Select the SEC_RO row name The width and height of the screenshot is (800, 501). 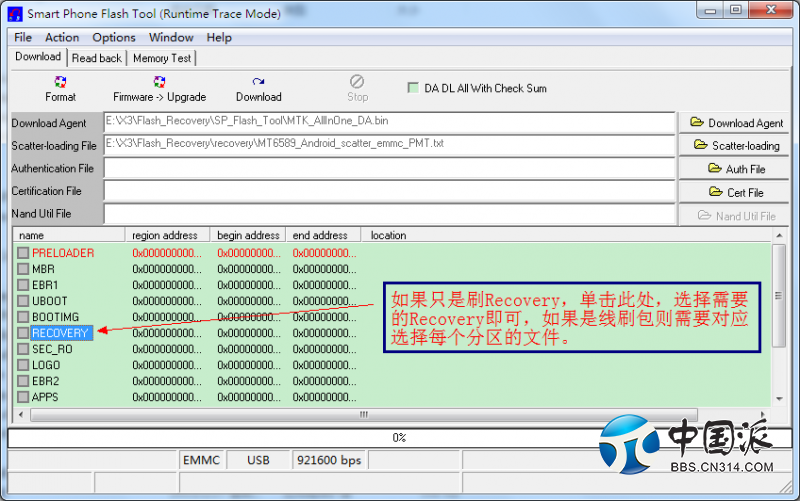point(52,349)
